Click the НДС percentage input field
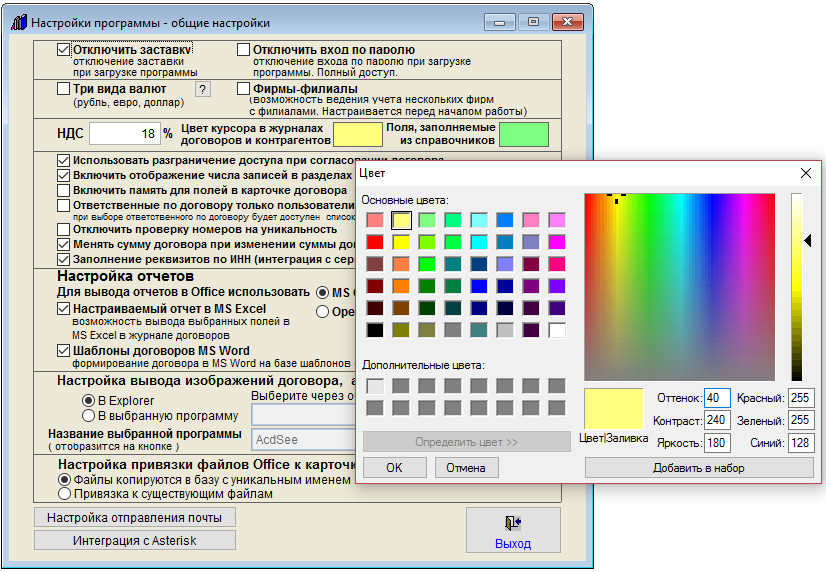Image resolution: width=826 pixels, height=572 pixels. click(124, 133)
